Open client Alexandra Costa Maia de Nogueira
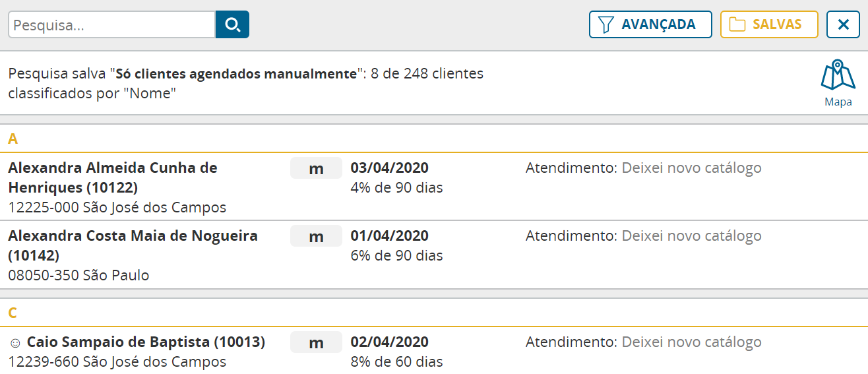868x374 pixels. click(x=133, y=245)
